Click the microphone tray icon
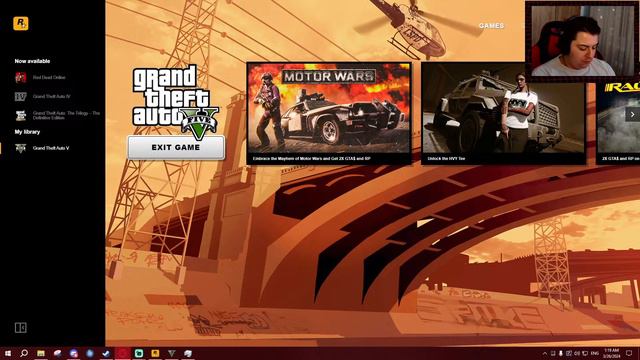 (560, 353)
